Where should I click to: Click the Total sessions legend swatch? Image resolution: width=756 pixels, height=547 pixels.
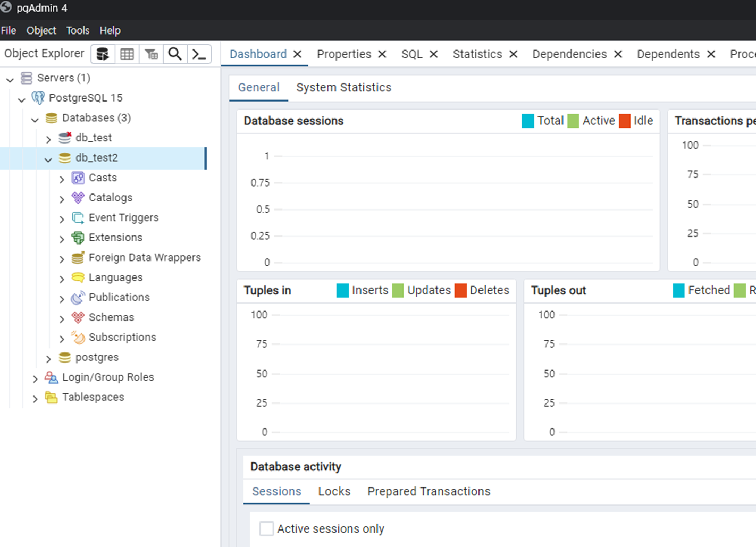point(528,121)
